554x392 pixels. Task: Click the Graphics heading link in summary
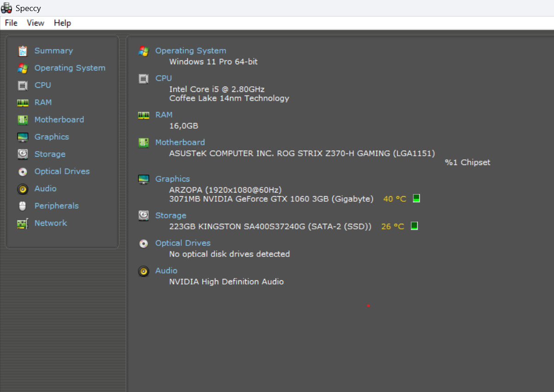(173, 179)
